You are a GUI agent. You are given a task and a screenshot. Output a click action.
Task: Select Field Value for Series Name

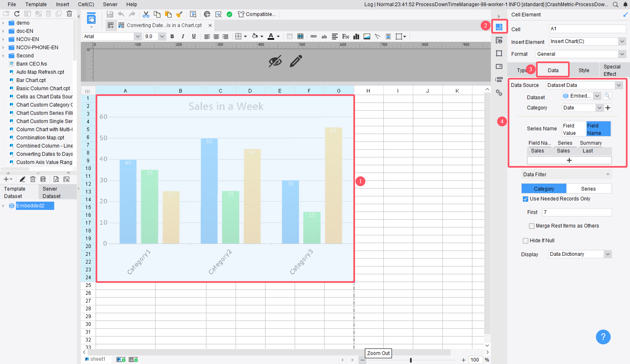tap(574, 129)
